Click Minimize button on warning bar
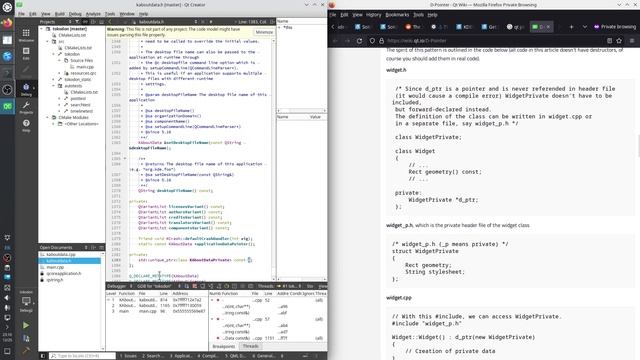This screenshot has height=360, width=640. point(264,32)
